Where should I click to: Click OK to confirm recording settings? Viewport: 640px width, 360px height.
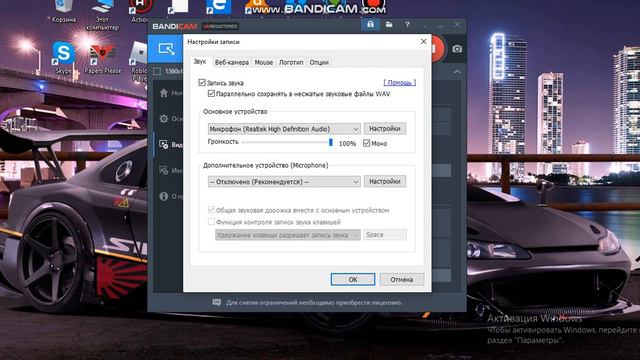coord(353,279)
